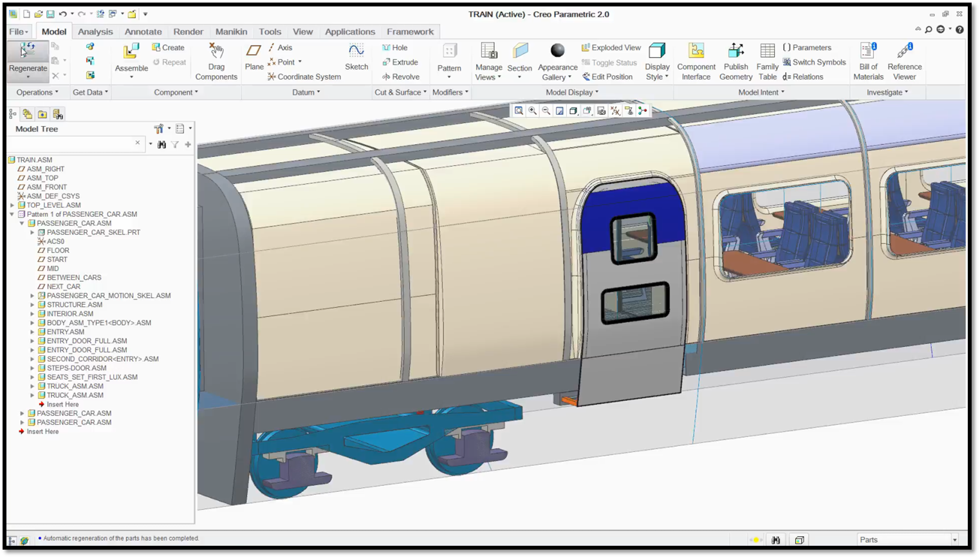The image size is (980, 558).
Task: Open the Extrude tool
Action: (402, 62)
